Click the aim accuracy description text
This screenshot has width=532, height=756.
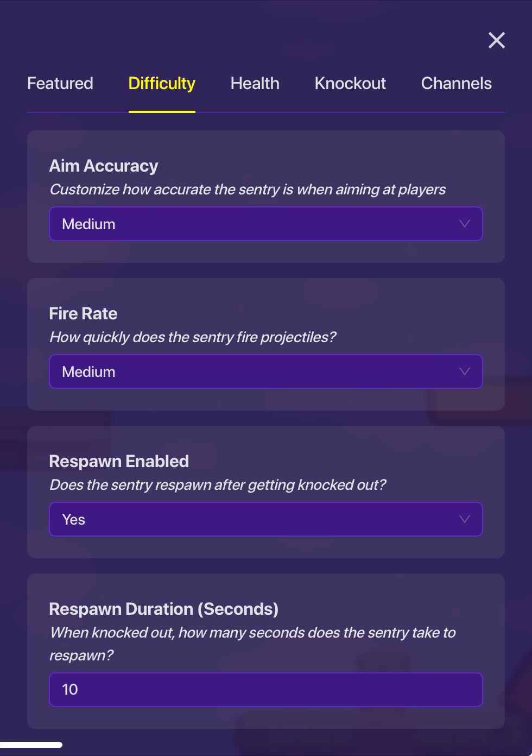coord(248,190)
